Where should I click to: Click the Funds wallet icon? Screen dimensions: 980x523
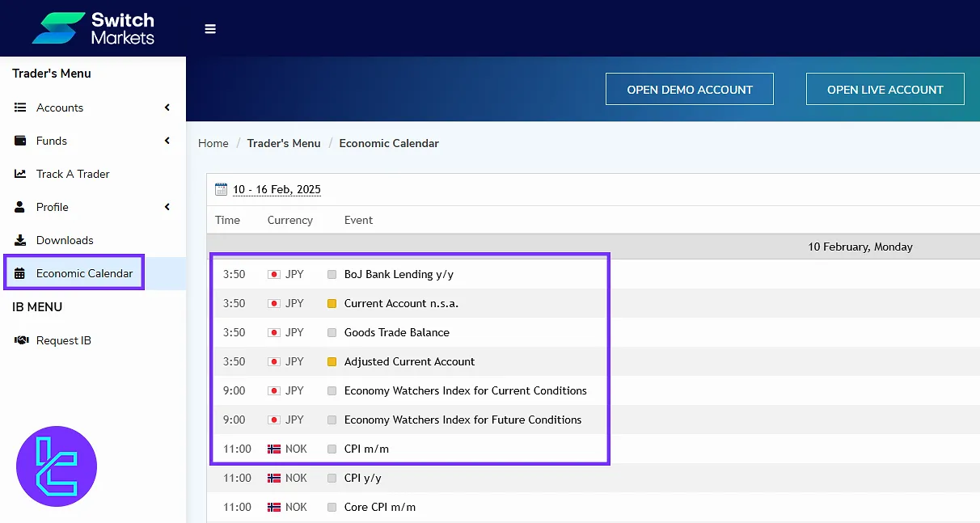[20, 141]
